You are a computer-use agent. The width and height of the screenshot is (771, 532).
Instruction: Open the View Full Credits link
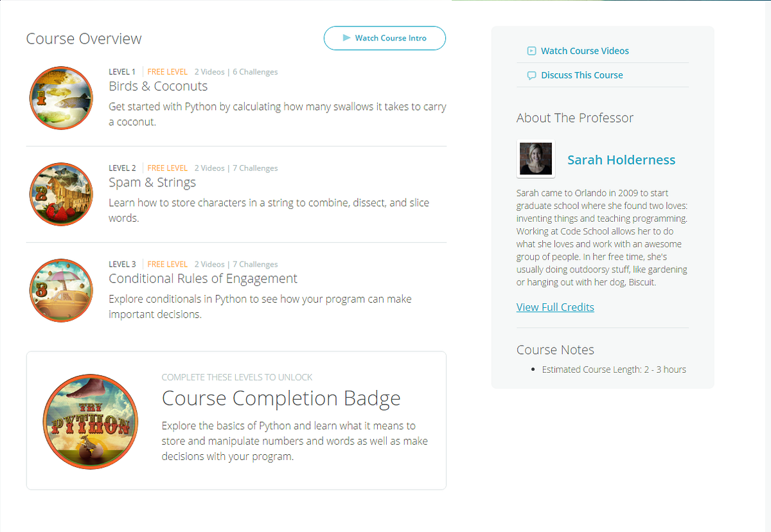click(x=555, y=307)
